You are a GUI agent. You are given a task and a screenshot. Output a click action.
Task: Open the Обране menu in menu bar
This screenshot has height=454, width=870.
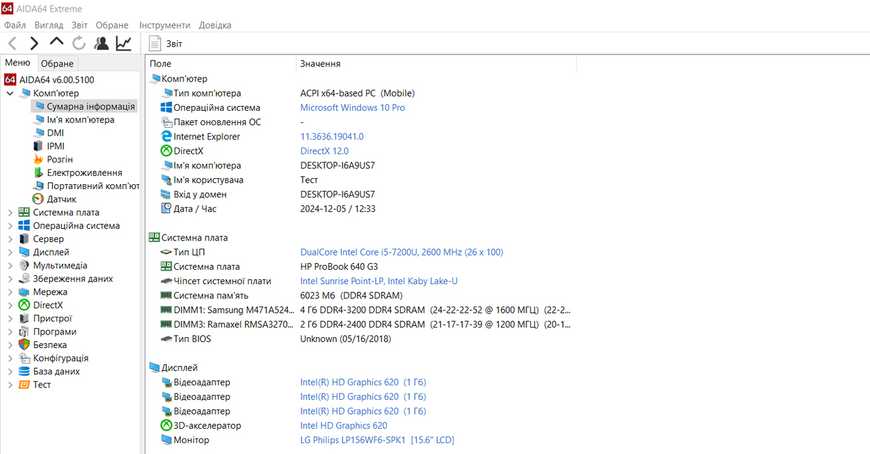click(x=112, y=25)
